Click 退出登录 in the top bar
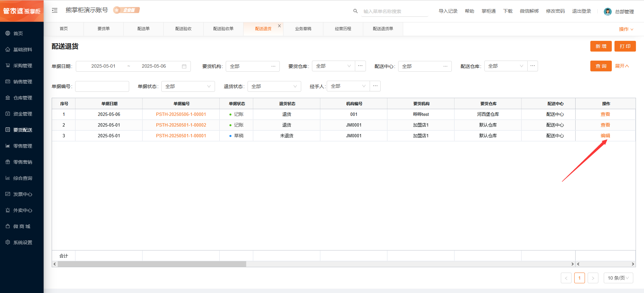This screenshot has width=644, height=293. 582,11
